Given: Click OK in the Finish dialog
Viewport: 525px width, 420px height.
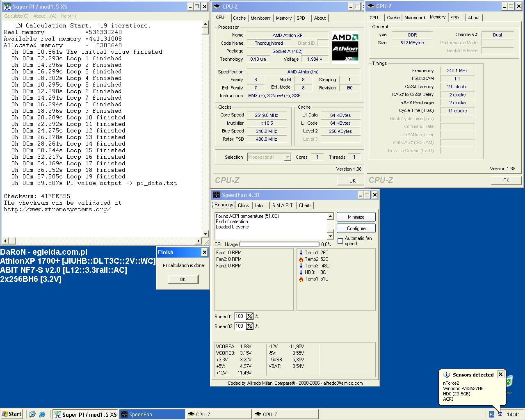Looking at the screenshot, I should [x=183, y=279].
